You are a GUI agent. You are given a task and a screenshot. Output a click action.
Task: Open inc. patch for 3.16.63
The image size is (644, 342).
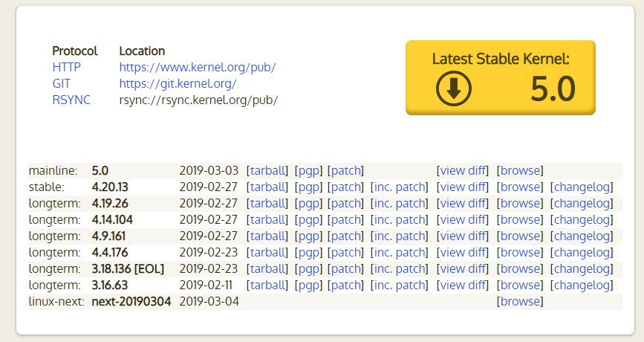click(399, 285)
